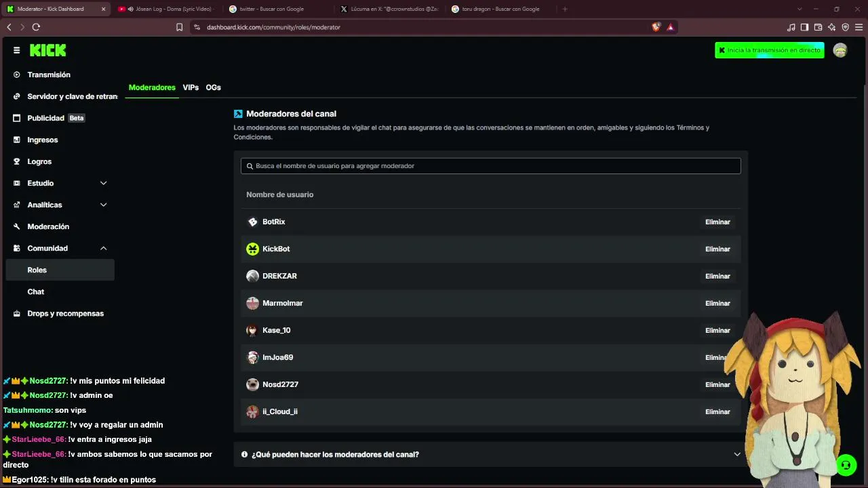Open the Logros trophy item in the sidebar
This screenshot has width=868, height=488.
[x=39, y=161]
